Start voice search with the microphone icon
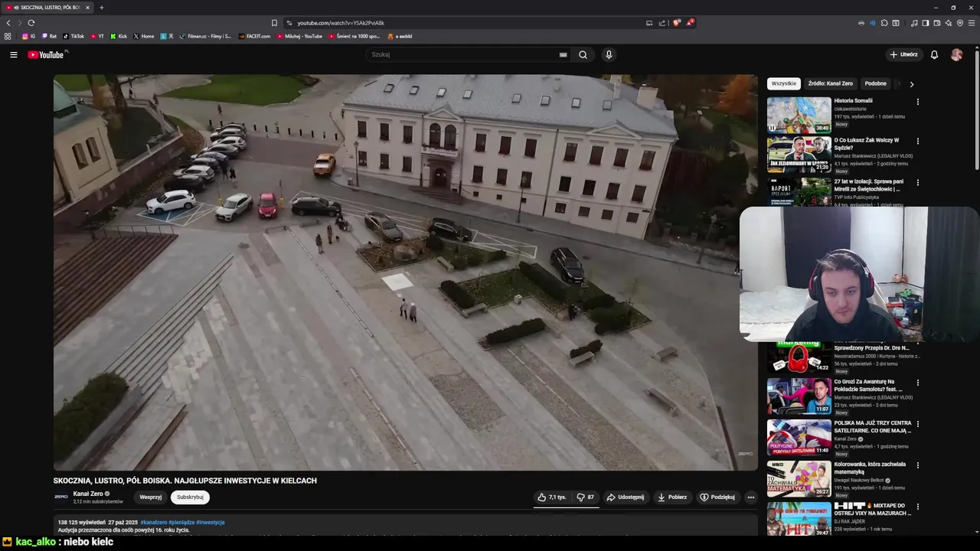 pos(609,54)
